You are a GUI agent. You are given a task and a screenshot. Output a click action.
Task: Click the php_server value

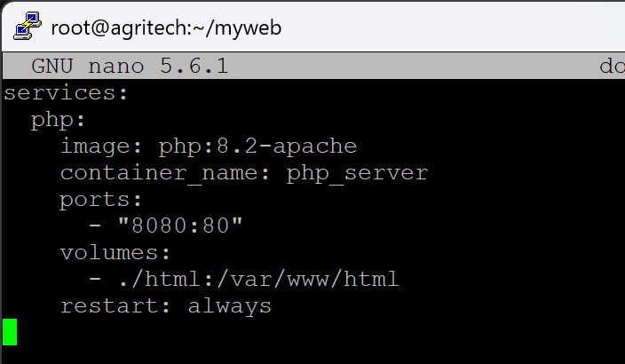(357, 173)
